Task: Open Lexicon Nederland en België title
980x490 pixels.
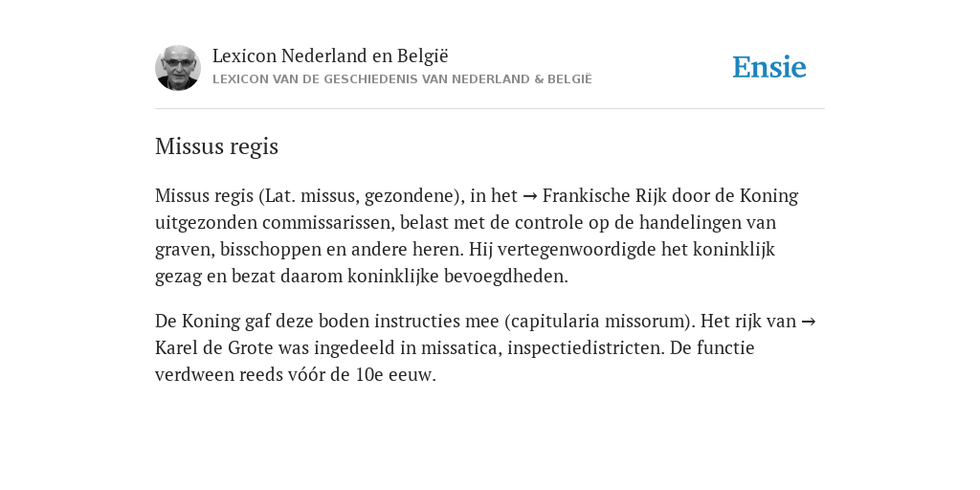Action: point(330,56)
